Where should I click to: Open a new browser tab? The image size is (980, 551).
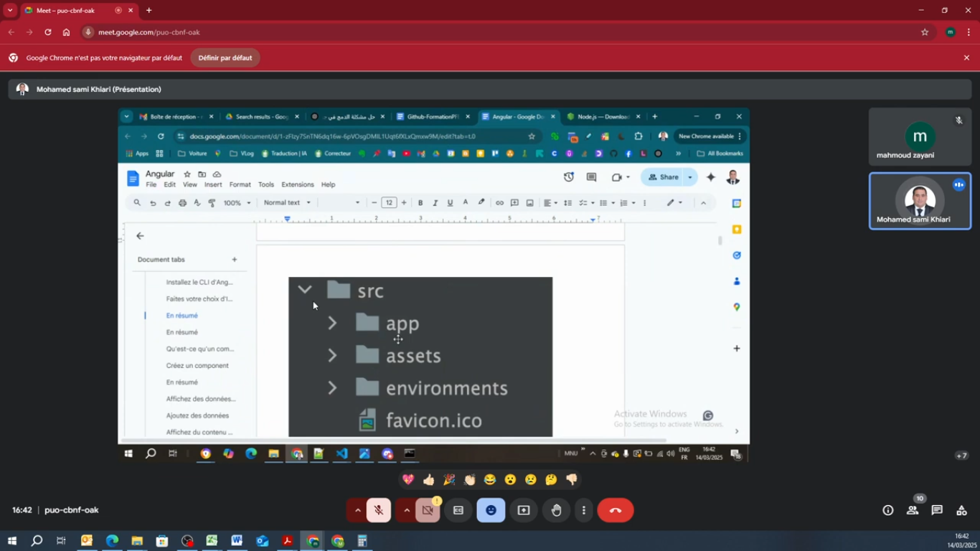click(149, 11)
